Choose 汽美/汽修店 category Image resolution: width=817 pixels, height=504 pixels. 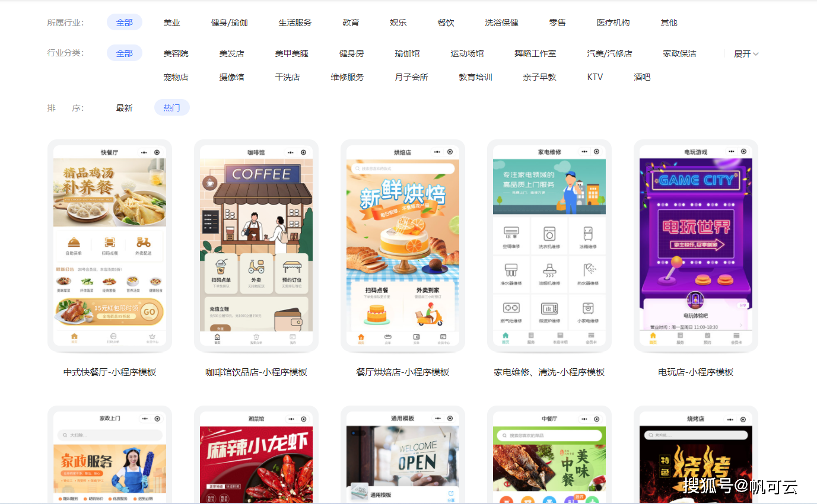click(609, 53)
